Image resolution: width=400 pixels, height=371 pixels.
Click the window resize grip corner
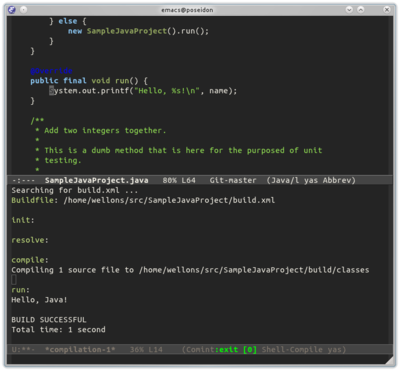[389, 361]
